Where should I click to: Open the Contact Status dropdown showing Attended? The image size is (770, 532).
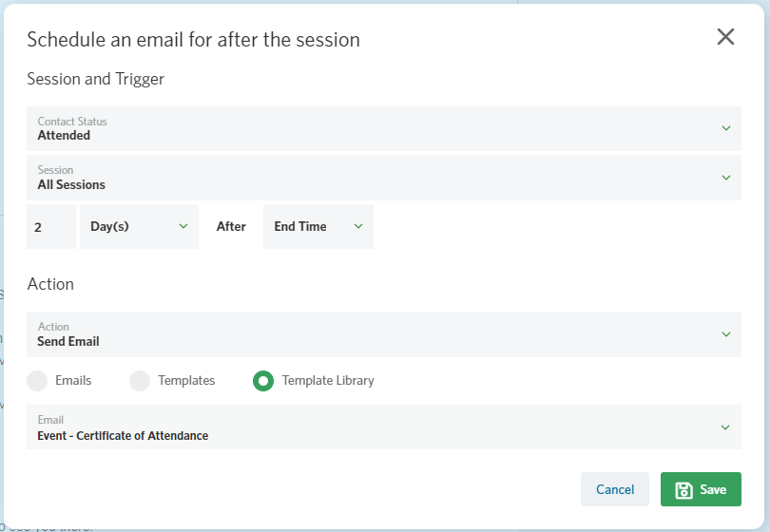coord(383,128)
